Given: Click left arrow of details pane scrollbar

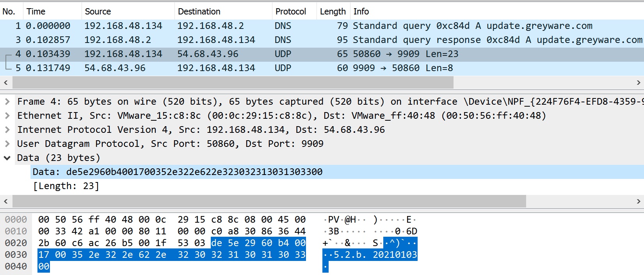Looking at the screenshot, I should [x=5, y=201].
